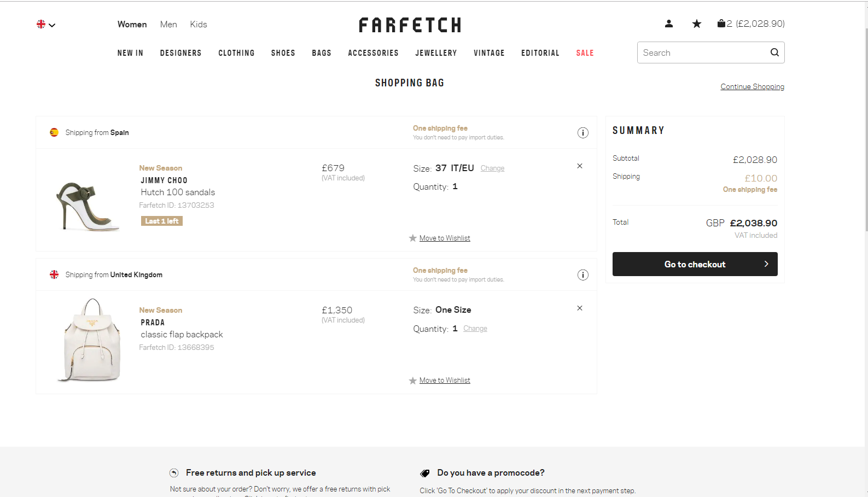
Task: Click the search magnifier icon
Action: 774,52
